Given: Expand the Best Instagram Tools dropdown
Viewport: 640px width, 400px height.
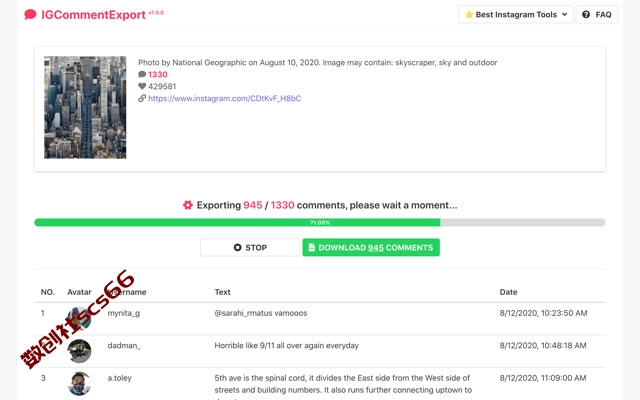Looking at the screenshot, I should pyautogui.click(x=516, y=15).
